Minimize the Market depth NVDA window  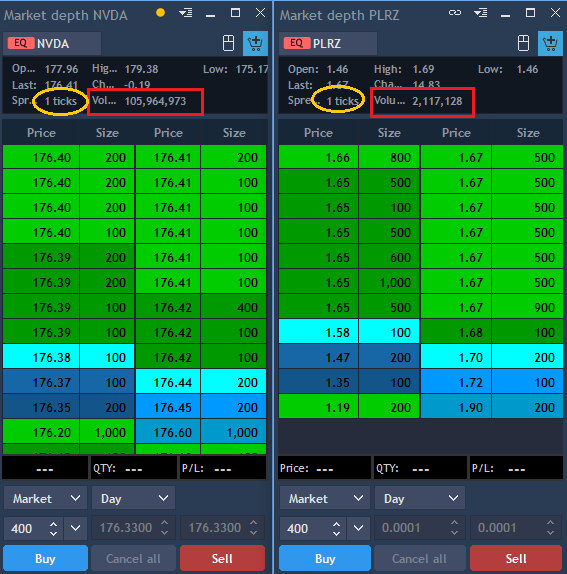point(210,15)
